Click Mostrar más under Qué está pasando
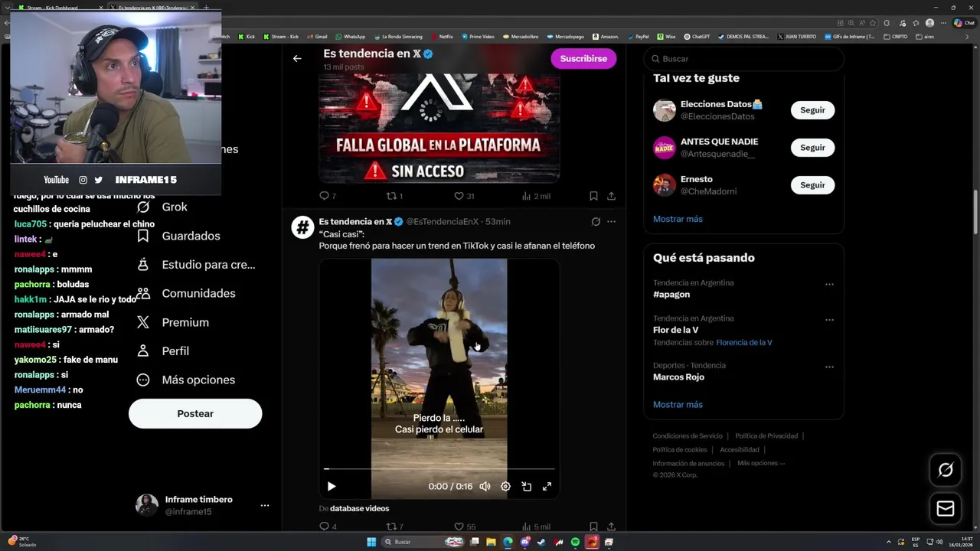Viewport: 980px width, 551px height. tap(678, 405)
